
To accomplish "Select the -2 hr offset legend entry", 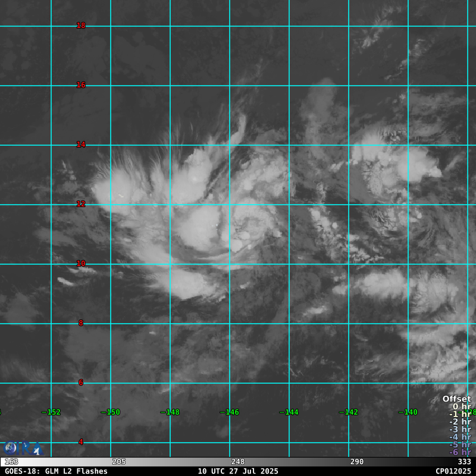I will (459, 422).
